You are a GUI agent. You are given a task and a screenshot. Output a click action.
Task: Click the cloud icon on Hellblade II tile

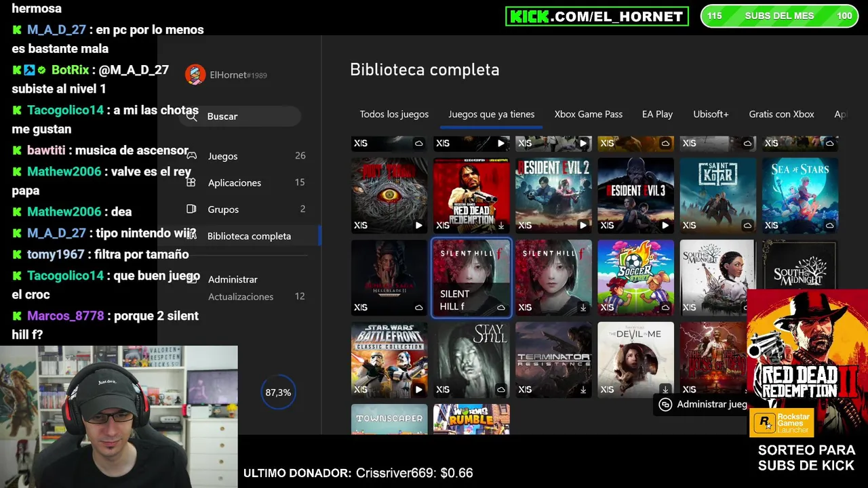tap(418, 307)
